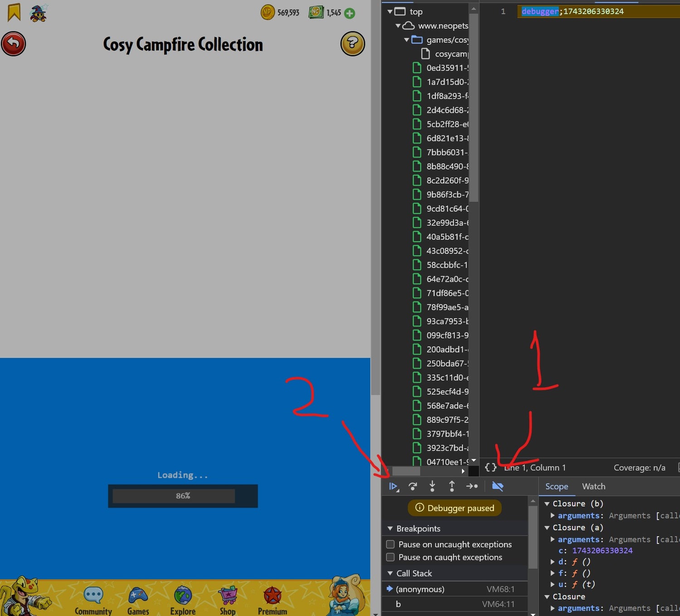Toggle the deactivate breakpoints icon
Image resolution: width=680 pixels, height=616 pixels.
click(x=498, y=486)
